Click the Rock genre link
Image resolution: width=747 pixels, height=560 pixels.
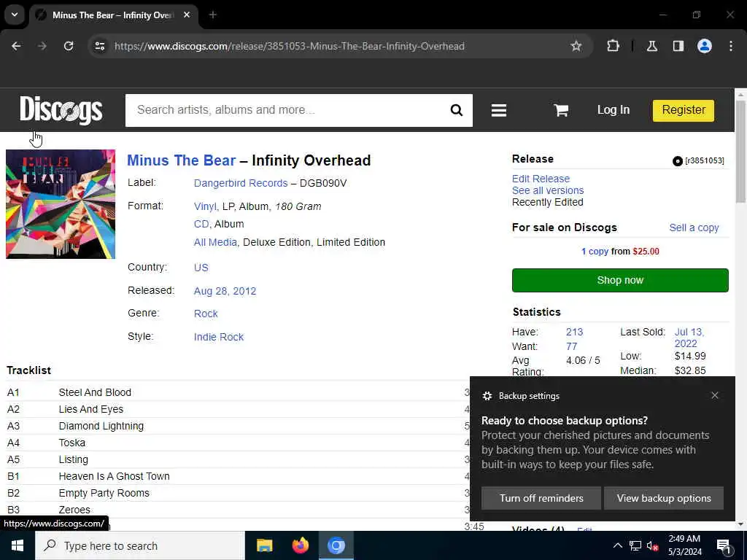click(x=206, y=314)
